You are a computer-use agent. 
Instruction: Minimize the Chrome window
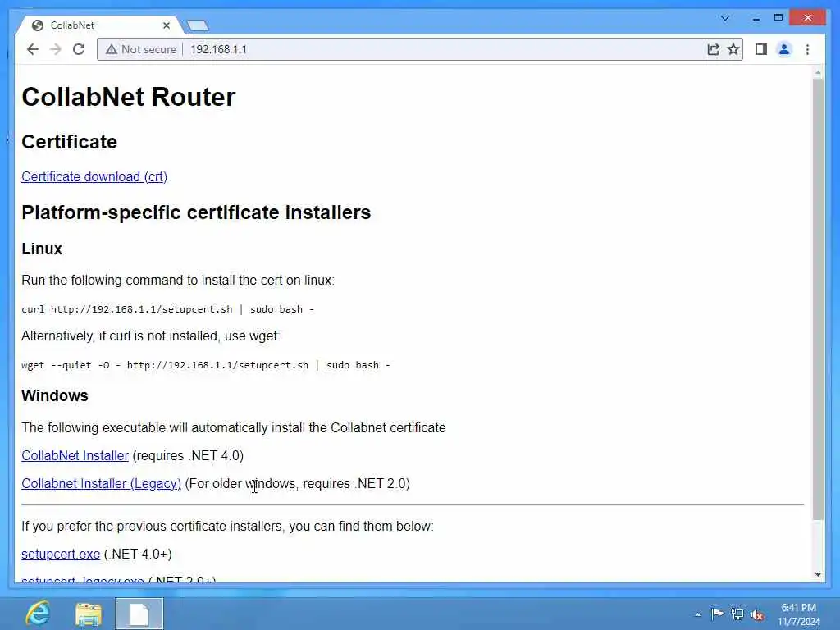[756, 18]
